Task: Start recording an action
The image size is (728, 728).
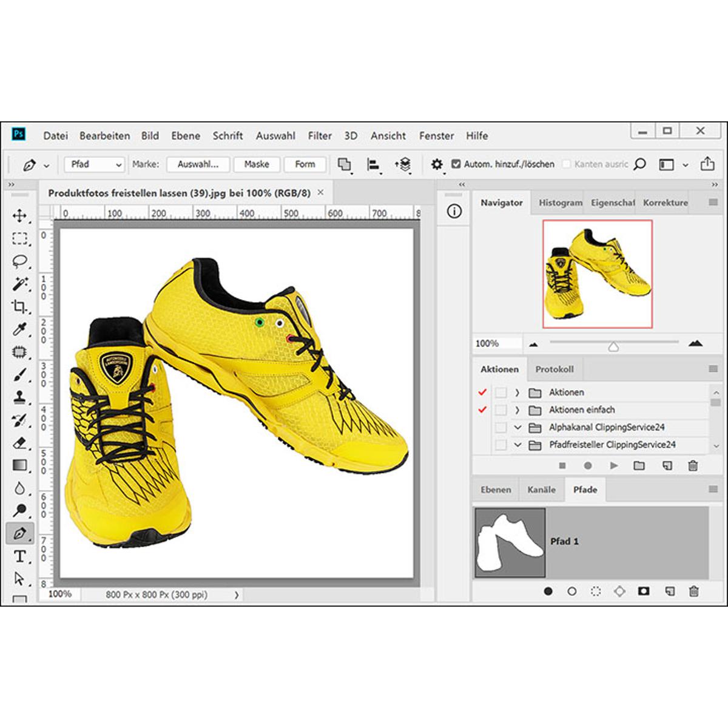Action: (587, 466)
